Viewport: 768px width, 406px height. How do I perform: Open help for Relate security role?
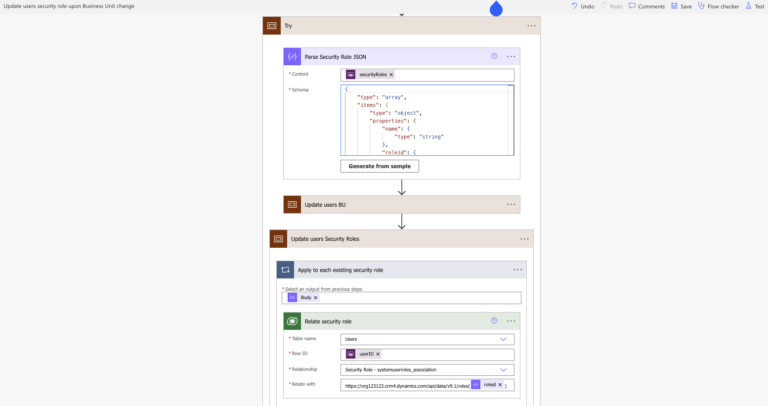click(494, 321)
